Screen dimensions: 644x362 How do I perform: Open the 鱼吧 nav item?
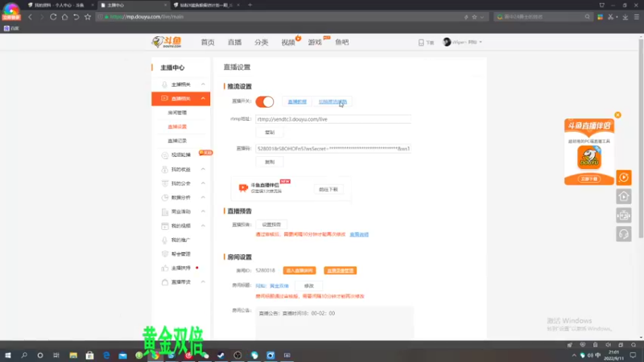click(x=341, y=43)
